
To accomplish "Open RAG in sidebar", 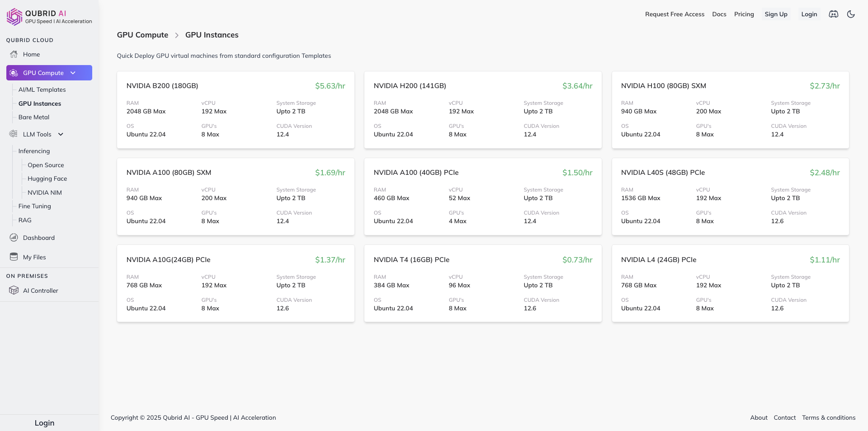I will [25, 220].
